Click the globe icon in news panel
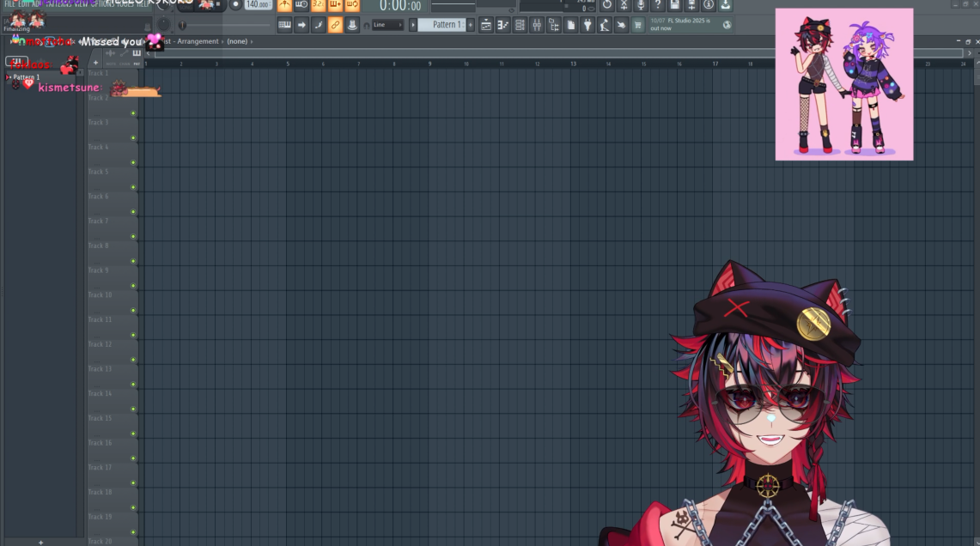Screen dimensions: 980x546 727,25
